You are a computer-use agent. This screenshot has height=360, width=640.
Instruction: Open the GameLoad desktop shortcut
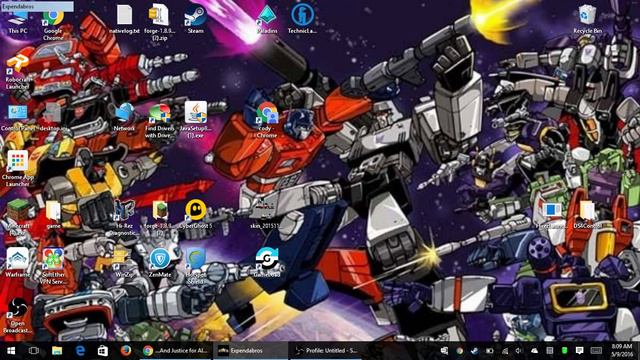[x=267, y=263]
